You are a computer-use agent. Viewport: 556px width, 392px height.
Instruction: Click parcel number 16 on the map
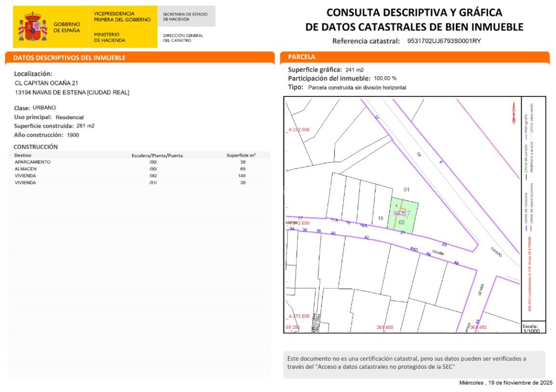(x=380, y=218)
